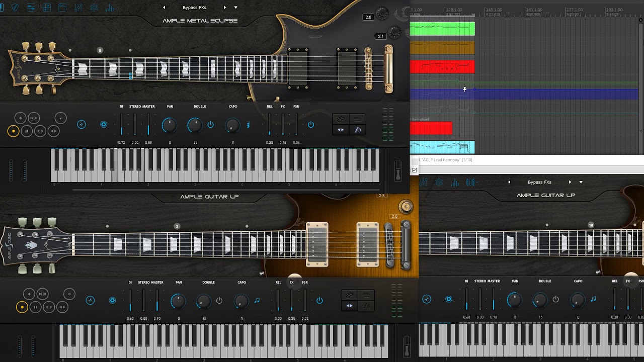644x362 pixels.
Task: Click the Pan knob in Ample Metal Eclipse
Action: tap(170, 126)
